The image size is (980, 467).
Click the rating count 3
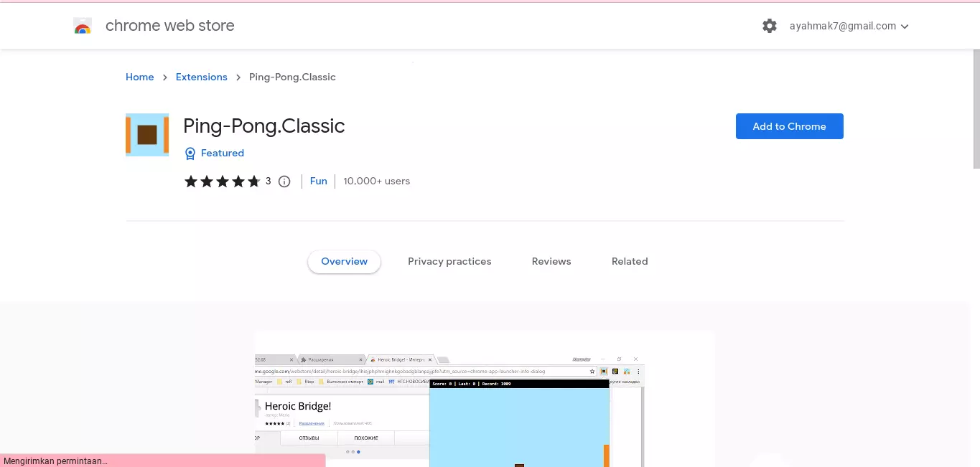[269, 181]
